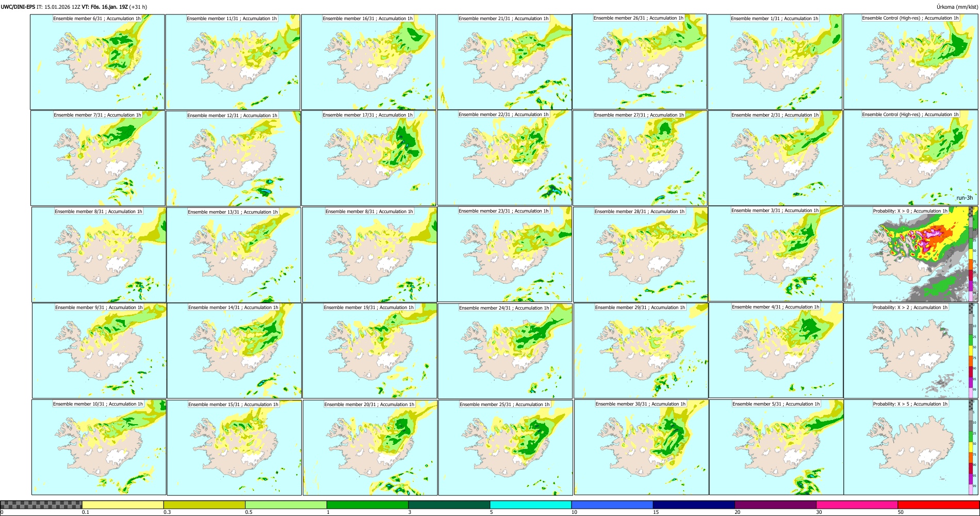Open the Ensemble member 6/31 precipitation map
980x516 pixels.
[x=97, y=62]
